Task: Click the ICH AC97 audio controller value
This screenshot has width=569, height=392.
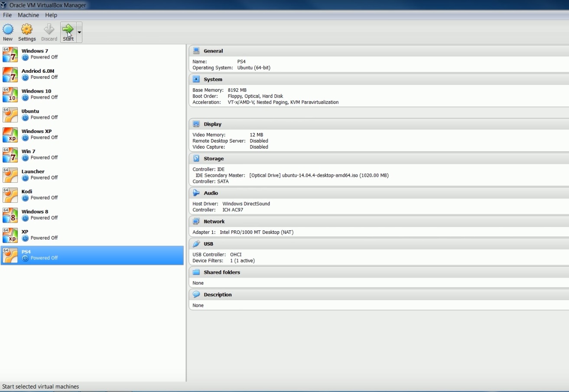Action: tap(233, 210)
